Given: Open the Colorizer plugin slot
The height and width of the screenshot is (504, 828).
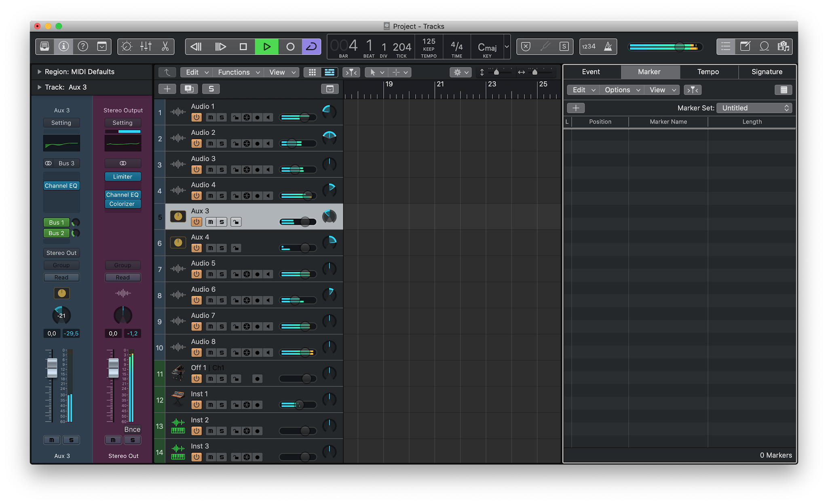Looking at the screenshot, I should (122, 204).
